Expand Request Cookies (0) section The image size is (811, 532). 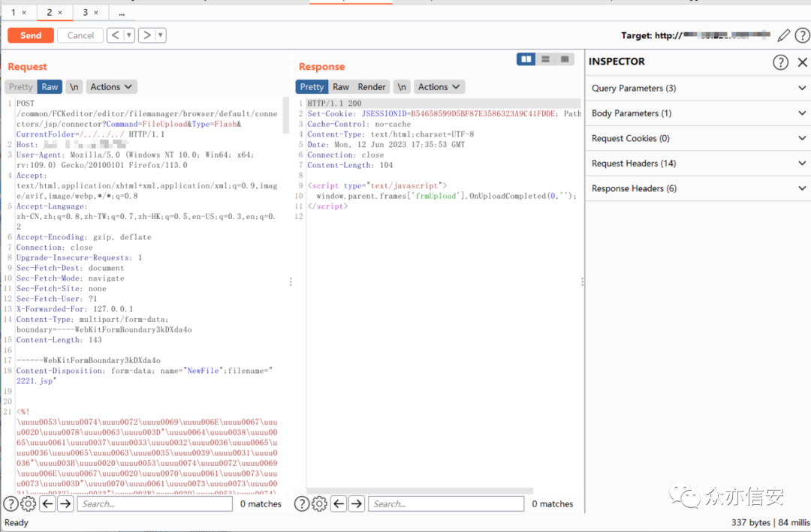coord(698,139)
